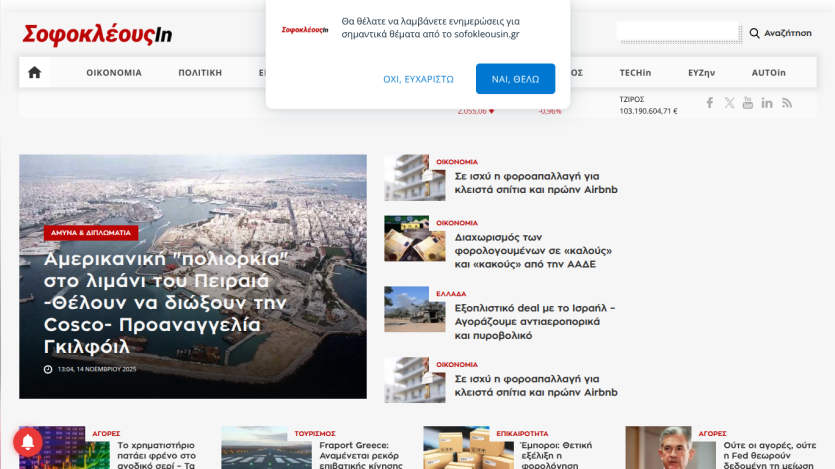The height and width of the screenshot is (469, 835).
Task: Click the military vehicle article thumbnail
Action: 415,309
